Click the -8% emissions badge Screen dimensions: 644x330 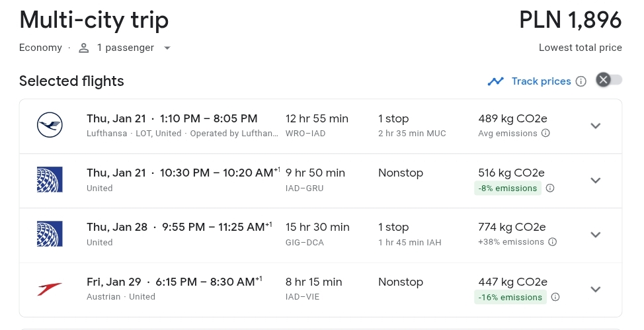(x=508, y=188)
